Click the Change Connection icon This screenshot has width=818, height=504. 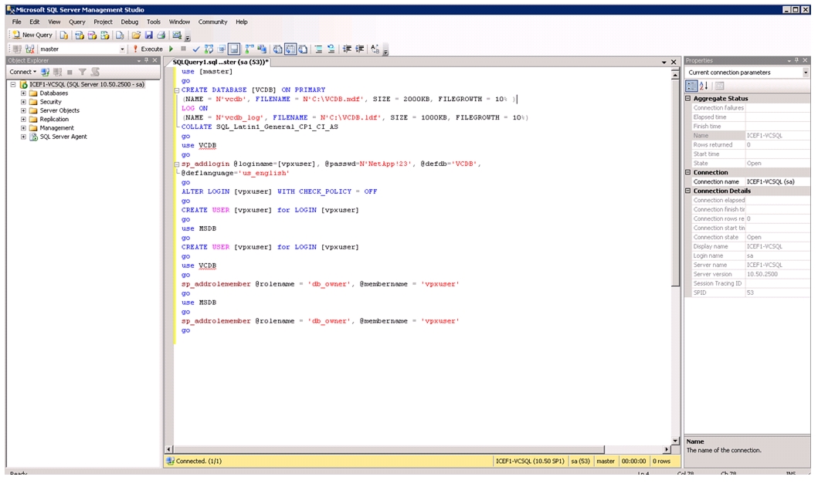point(29,49)
